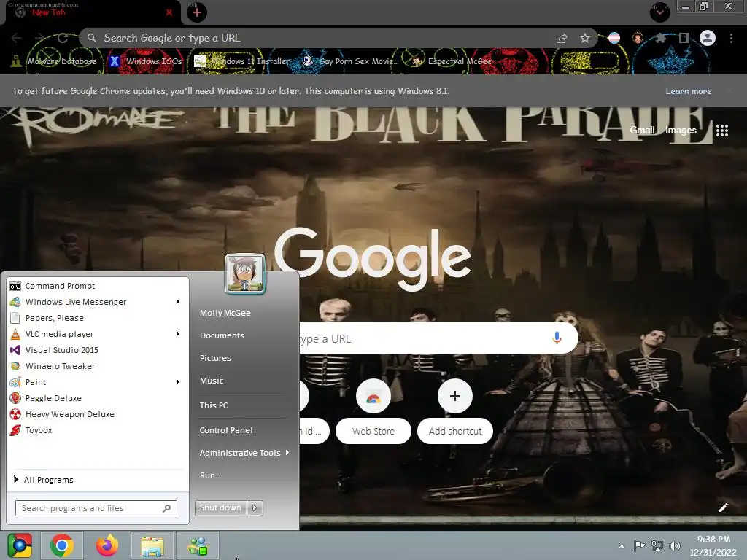
Task: Click Learn more about Chrome updates
Action: pos(689,91)
